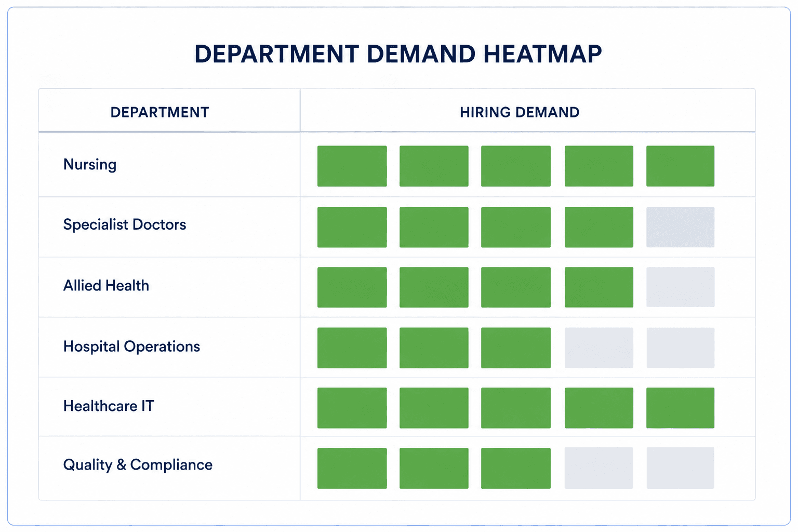Screen dimensions: 798x532
Task: Click the "DEPARTMENT DEMAND HEATMAP" title
Action: (x=398, y=54)
